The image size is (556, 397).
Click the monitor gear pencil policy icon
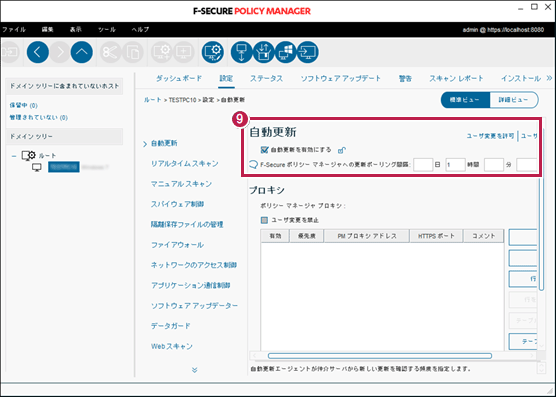point(213,52)
